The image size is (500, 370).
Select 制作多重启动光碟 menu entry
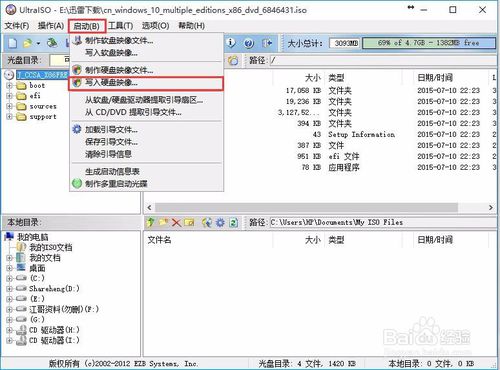pos(147,183)
